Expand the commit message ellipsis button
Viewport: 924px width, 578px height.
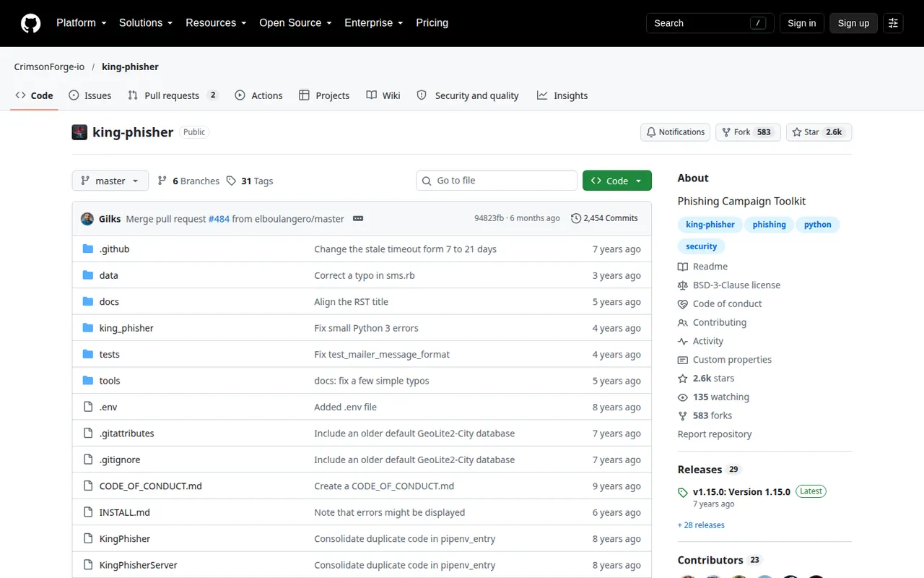pyautogui.click(x=357, y=218)
